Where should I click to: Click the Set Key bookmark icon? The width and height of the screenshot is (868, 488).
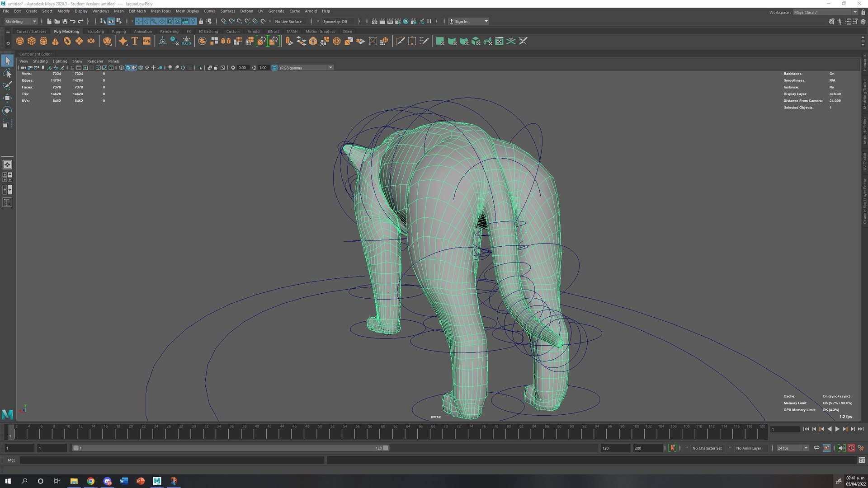(x=673, y=448)
